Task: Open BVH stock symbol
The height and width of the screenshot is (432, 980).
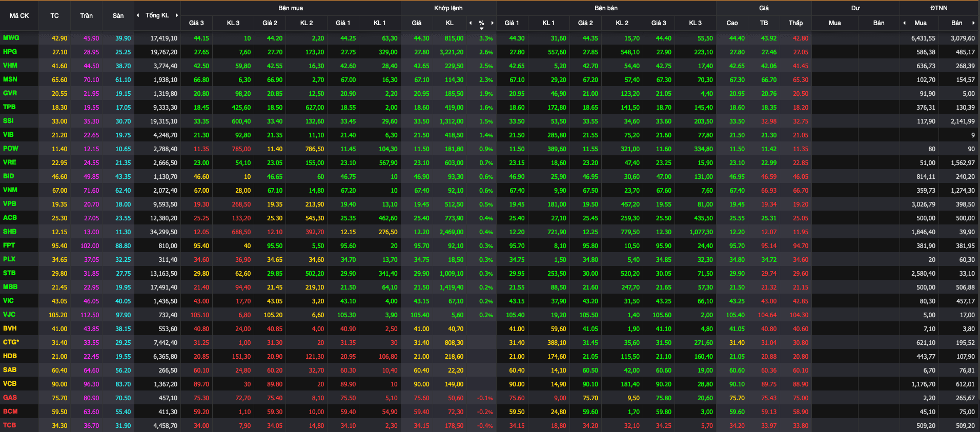Action: coord(10,328)
